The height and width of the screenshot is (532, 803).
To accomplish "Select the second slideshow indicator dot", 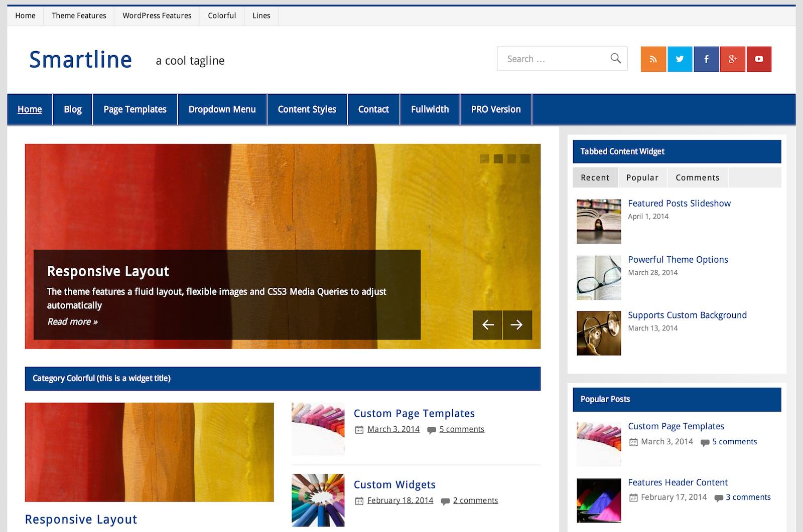I will click(x=498, y=159).
